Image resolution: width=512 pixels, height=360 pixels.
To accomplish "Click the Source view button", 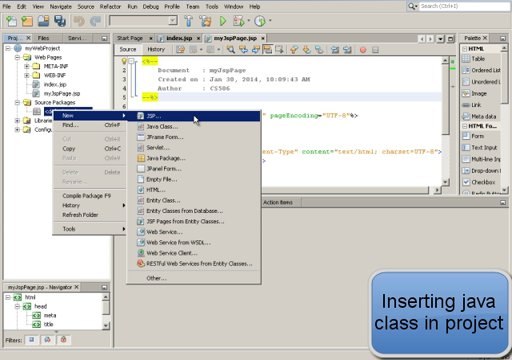I will pos(128,49).
